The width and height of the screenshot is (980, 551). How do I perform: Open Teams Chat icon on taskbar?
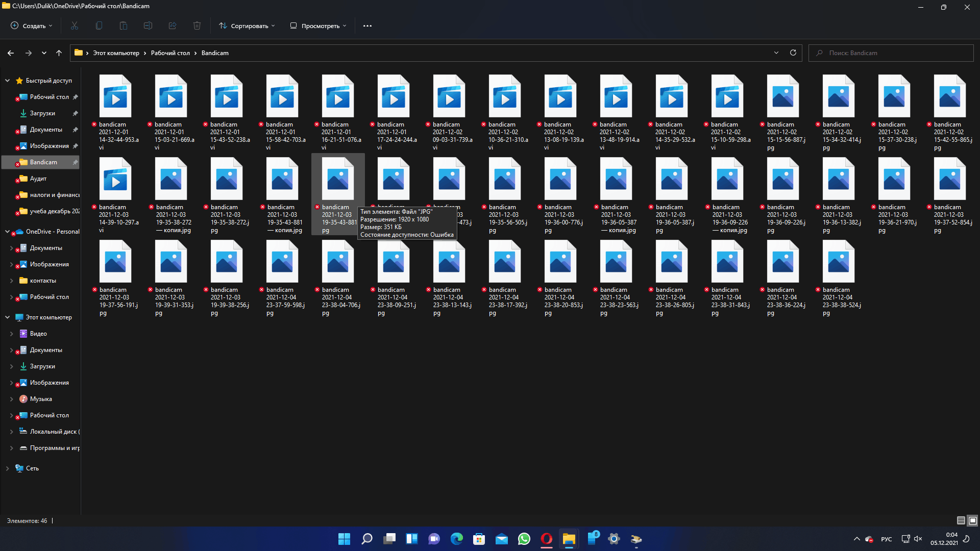(434, 539)
